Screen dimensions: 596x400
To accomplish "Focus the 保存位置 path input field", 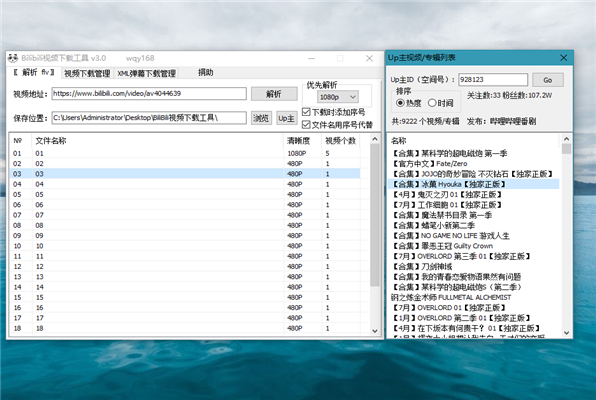I will click(149, 118).
